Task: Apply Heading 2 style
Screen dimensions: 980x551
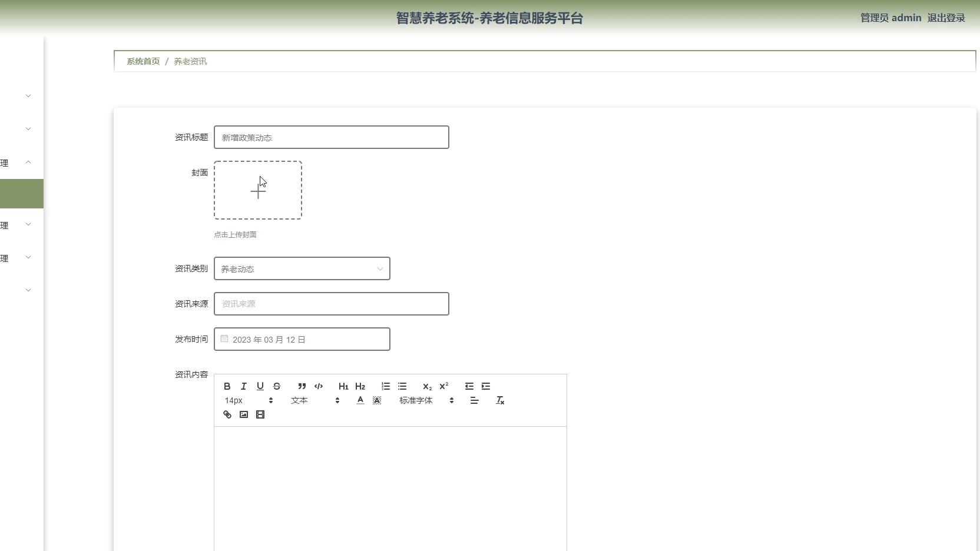Action: 360,386
